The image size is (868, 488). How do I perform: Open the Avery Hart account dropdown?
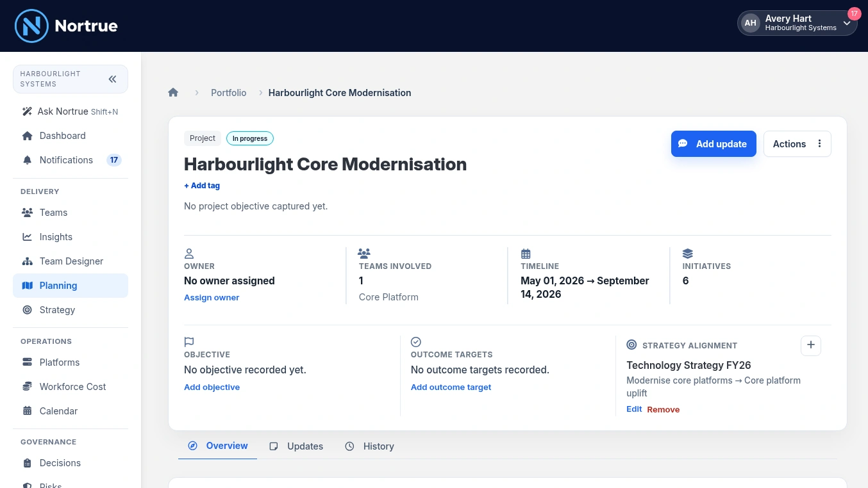pos(797,23)
